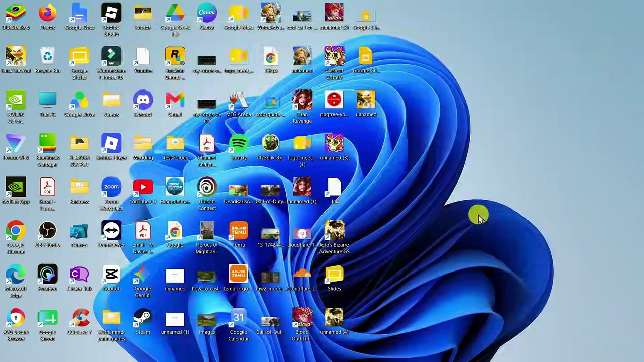Screen dimensions: 644x362
Task: Select the Google Drive shortcut beside This PC
Action: [79, 100]
